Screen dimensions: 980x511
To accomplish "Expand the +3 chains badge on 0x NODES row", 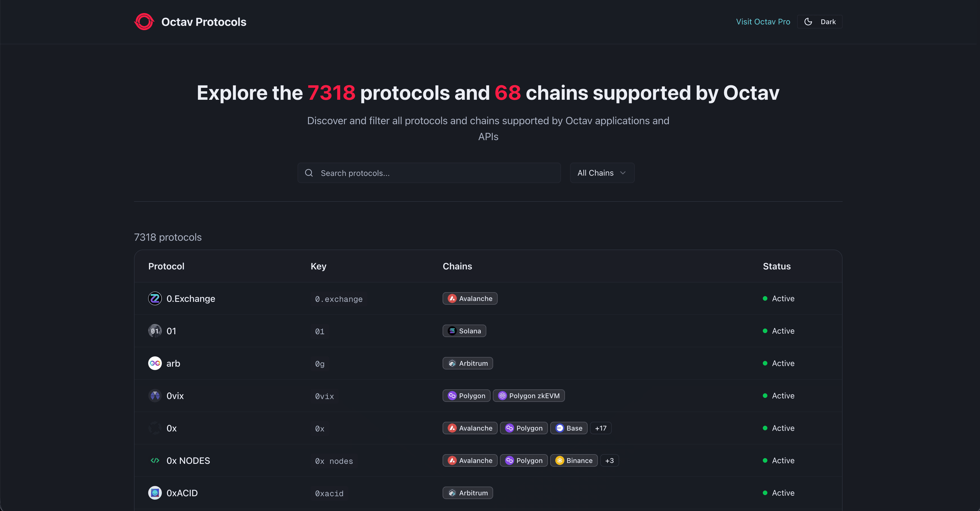I will pos(609,460).
